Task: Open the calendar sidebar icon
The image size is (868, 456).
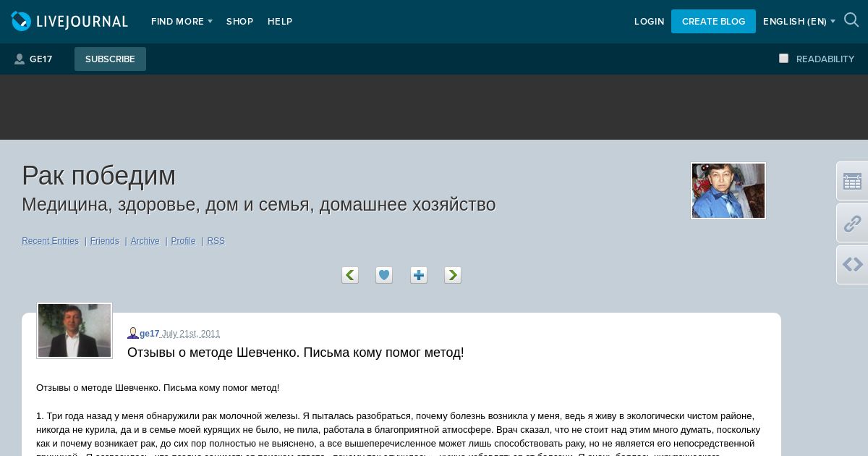Action: [852, 181]
